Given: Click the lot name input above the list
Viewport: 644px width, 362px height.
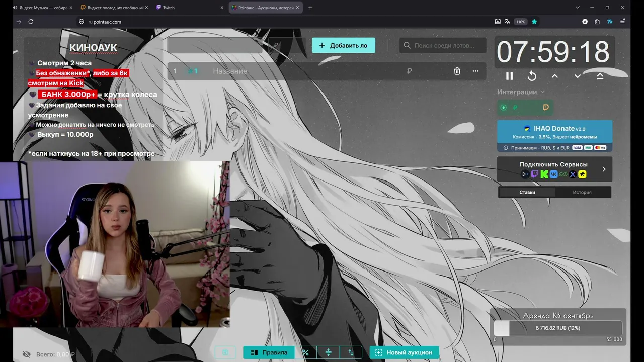Looking at the screenshot, I should [x=215, y=45].
